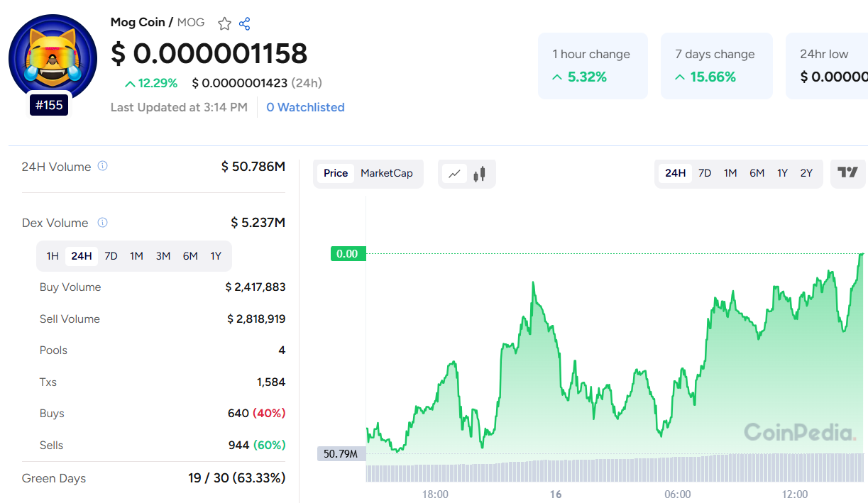Select 6M Dex volume period
The image size is (868, 503).
tap(190, 256)
